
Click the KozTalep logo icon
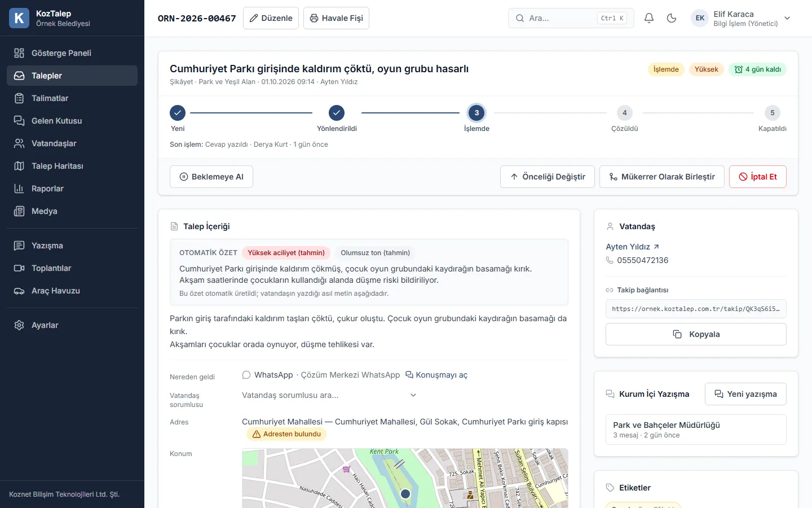click(x=19, y=18)
